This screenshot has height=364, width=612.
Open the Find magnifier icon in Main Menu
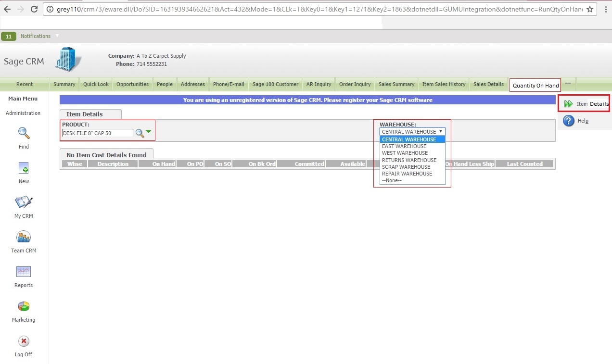(x=24, y=133)
